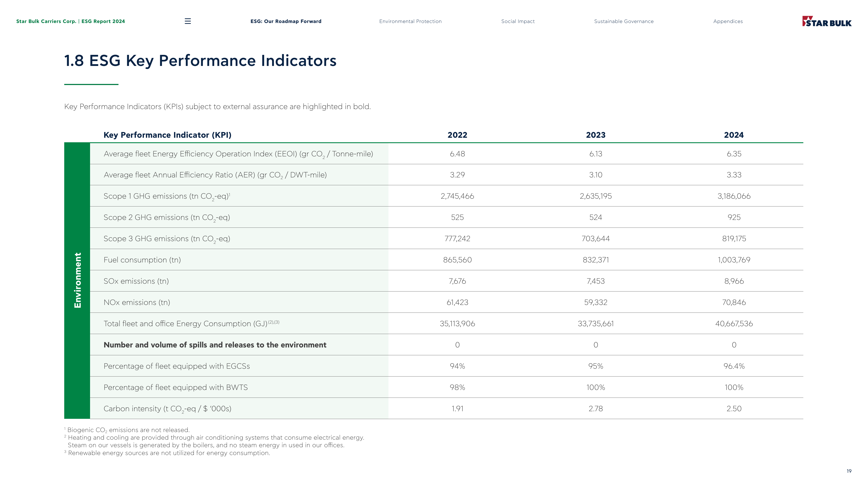Select the 2024 column header
The height and width of the screenshot is (488, 868).
(x=733, y=135)
